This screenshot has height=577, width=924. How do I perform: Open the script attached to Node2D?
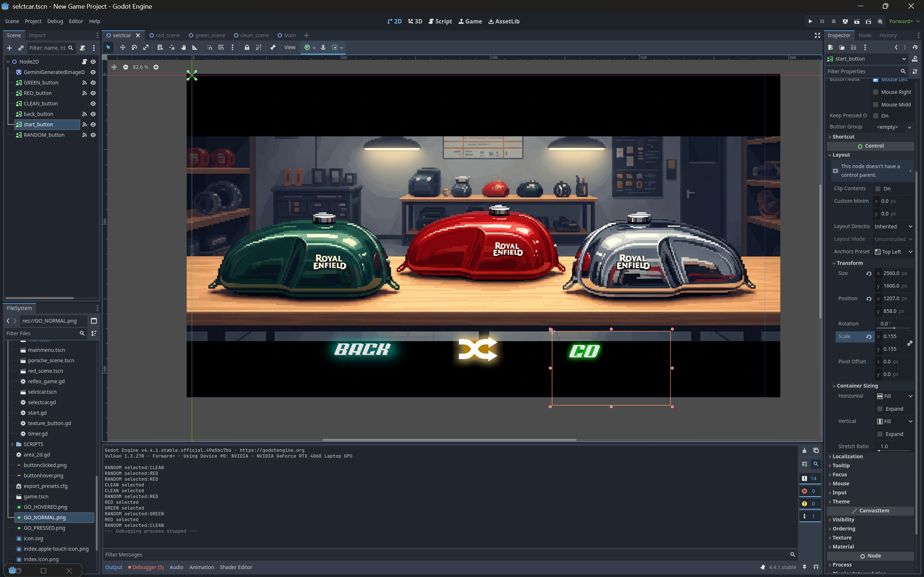(84, 62)
